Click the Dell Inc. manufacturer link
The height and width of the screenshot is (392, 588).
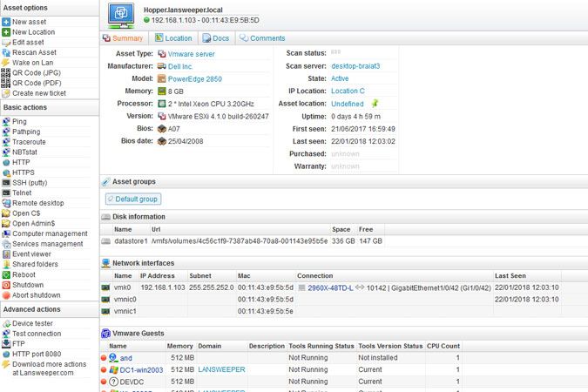[x=180, y=66]
